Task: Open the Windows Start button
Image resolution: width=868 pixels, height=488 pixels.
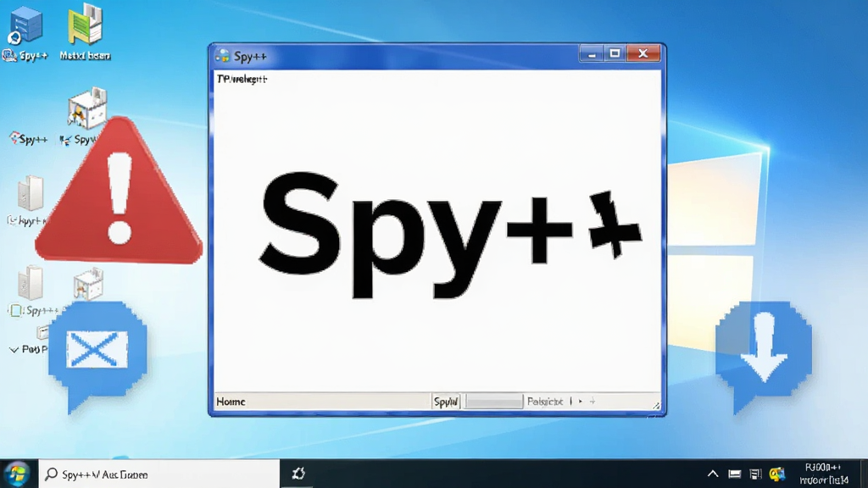Action: (17, 474)
